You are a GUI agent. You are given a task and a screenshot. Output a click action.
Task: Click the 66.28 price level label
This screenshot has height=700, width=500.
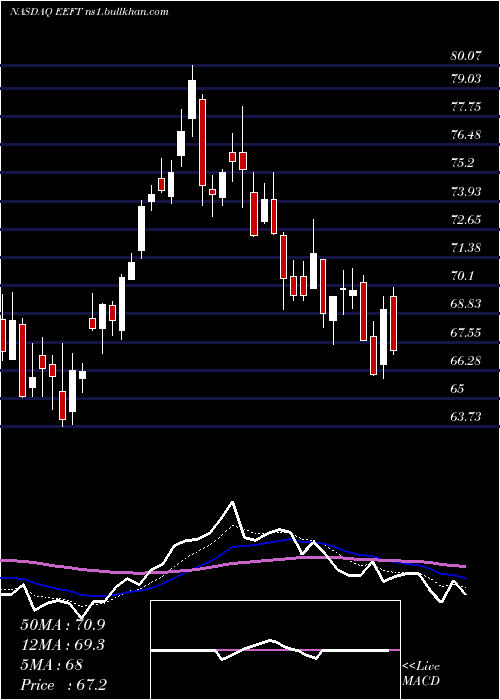pyautogui.click(x=466, y=361)
